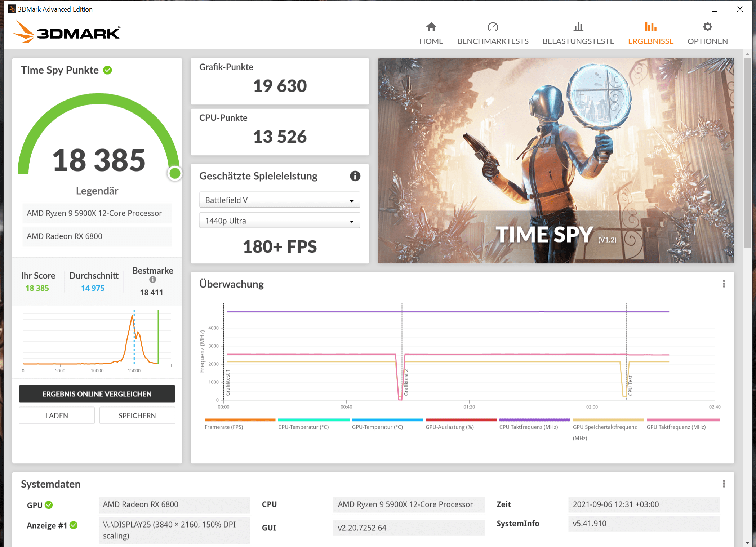Click the SPEICHERN button
The height and width of the screenshot is (547, 756).
tap(137, 415)
